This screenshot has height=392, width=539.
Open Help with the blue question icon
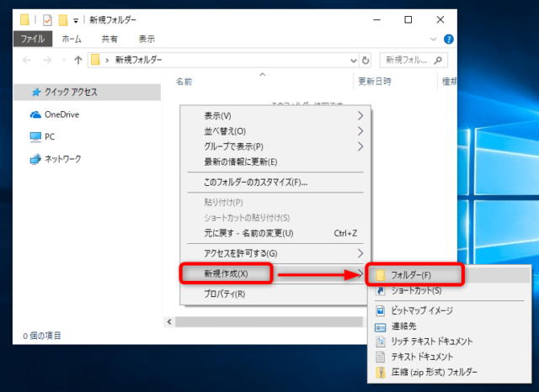click(448, 40)
